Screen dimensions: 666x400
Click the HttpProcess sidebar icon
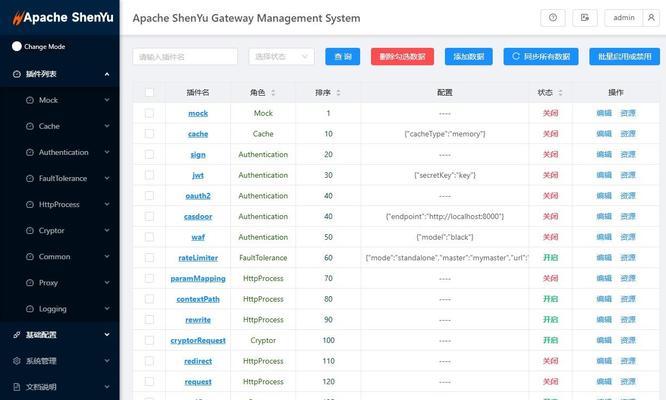pos(30,205)
